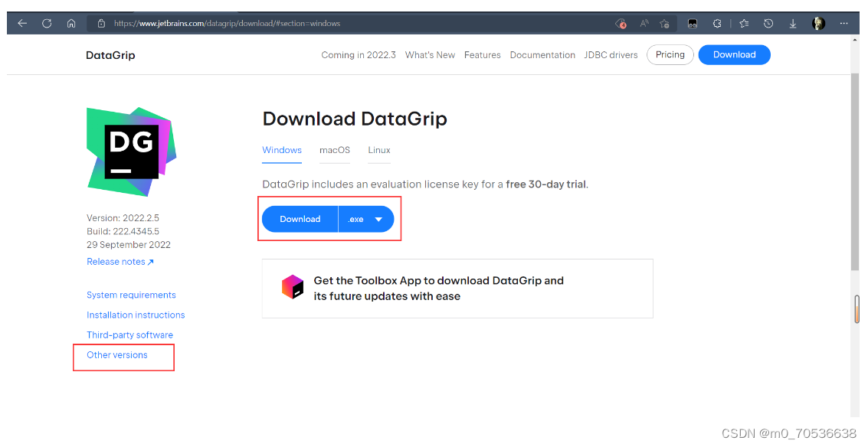Click the 29 September 2022 date
The image size is (868, 447).
click(129, 244)
